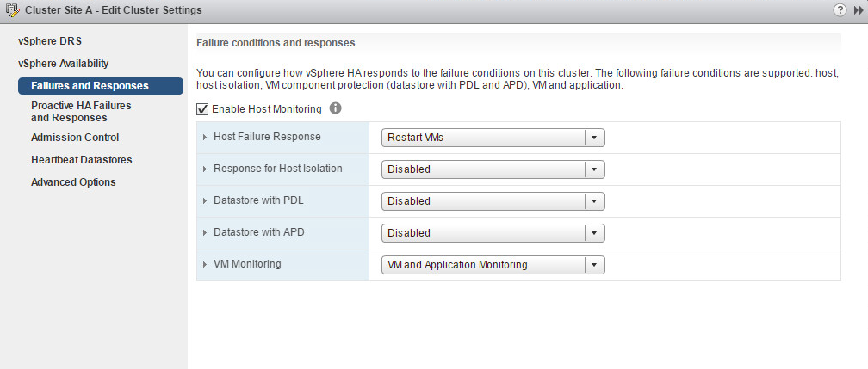This screenshot has width=868, height=369.
Task: Open the Datastore with APD dropdown
Action: (493, 233)
